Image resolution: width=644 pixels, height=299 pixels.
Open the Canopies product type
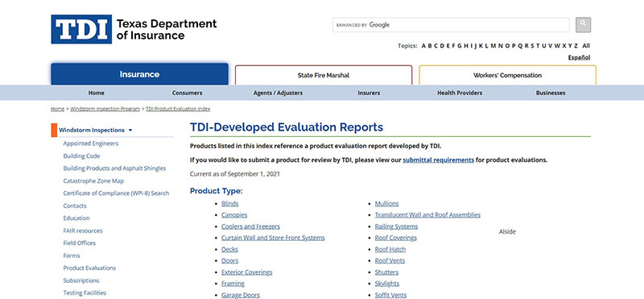click(234, 215)
